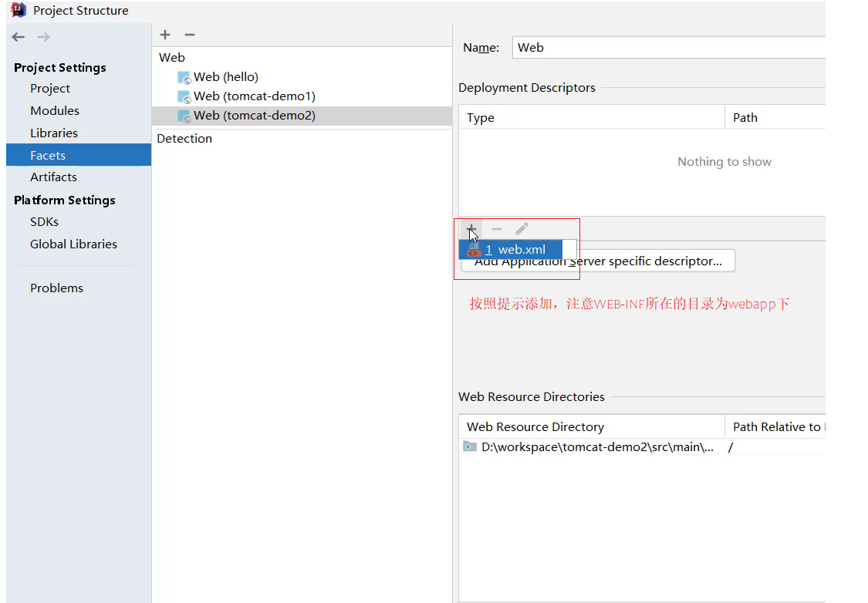
Task: Click the IntelliJ logo in title bar
Action: 19,10
